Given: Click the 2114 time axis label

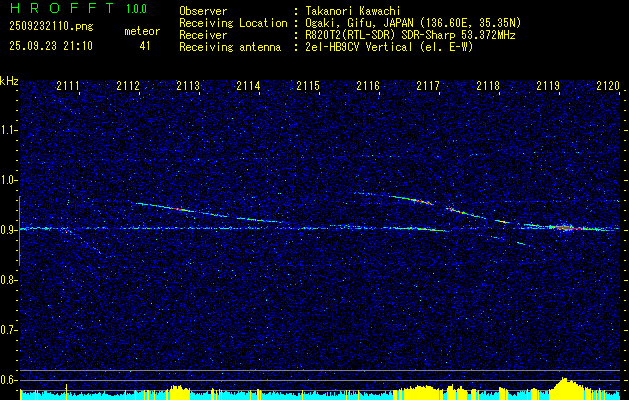Looking at the screenshot, I should 248,86.
